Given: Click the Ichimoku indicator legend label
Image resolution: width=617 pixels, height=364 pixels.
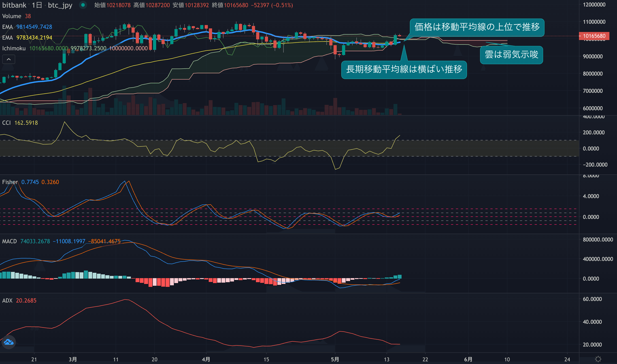Looking at the screenshot, I should pos(14,48).
